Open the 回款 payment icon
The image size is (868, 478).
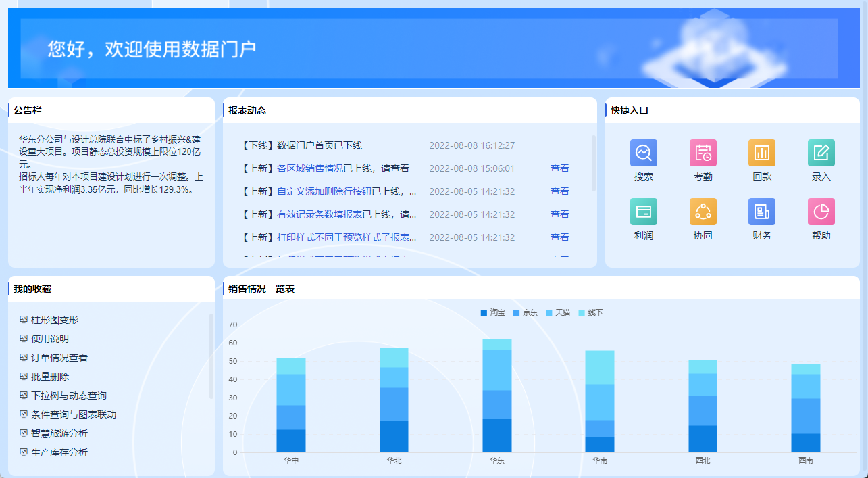click(761, 153)
